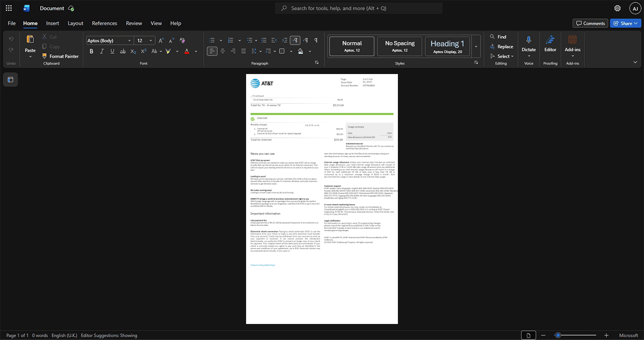Select the Format Painter tool

tap(60, 56)
